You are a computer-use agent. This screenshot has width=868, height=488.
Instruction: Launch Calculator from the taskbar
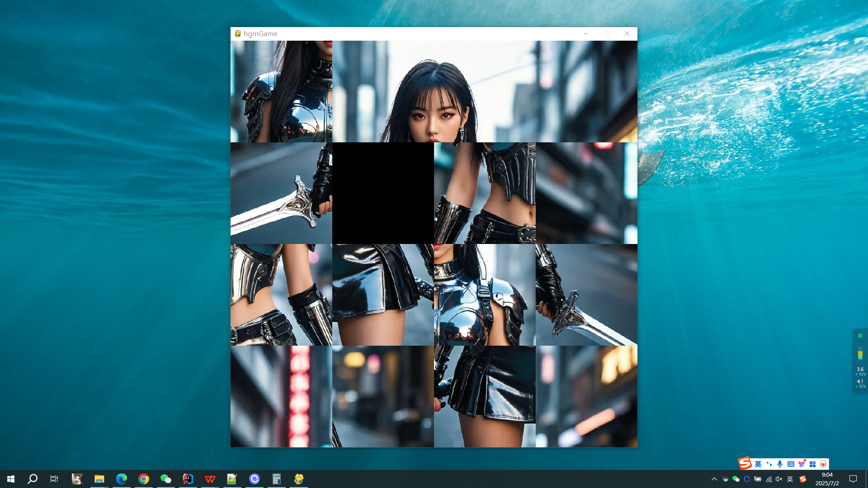tap(277, 479)
